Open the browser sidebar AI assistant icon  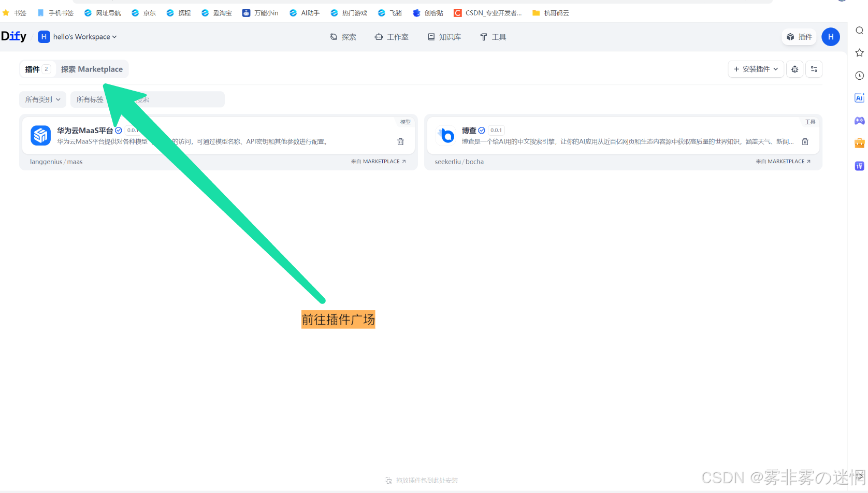point(859,98)
